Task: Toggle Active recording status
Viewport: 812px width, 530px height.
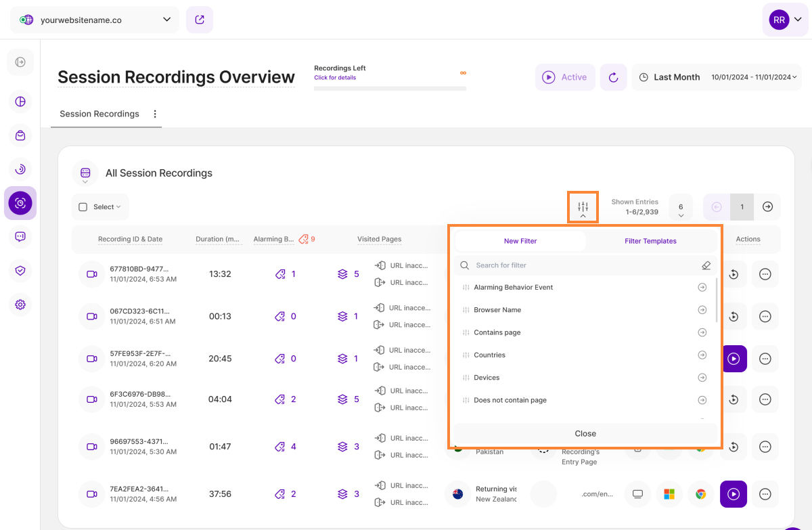Action: pyautogui.click(x=566, y=77)
